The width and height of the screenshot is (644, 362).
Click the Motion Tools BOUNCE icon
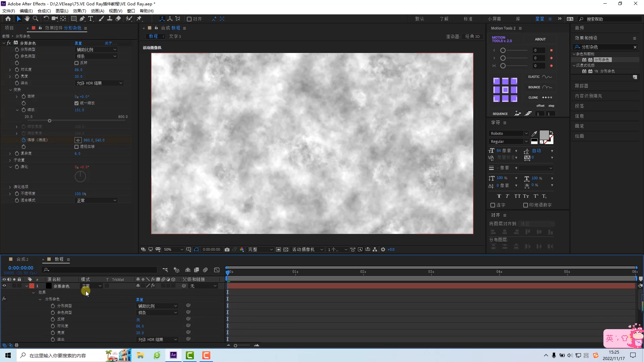coord(547,87)
